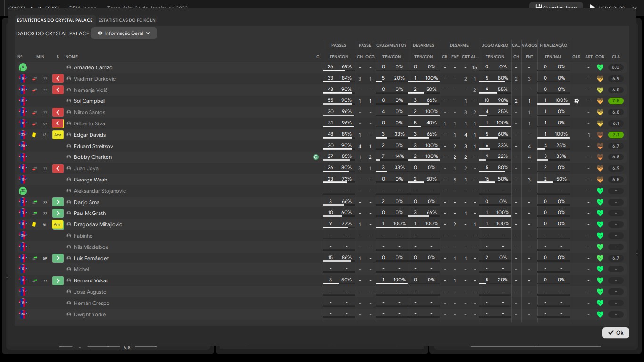Click the green substituted-on arrow for Paul McGrath
Image resolution: width=644 pixels, height=362 pixels.
58,213
